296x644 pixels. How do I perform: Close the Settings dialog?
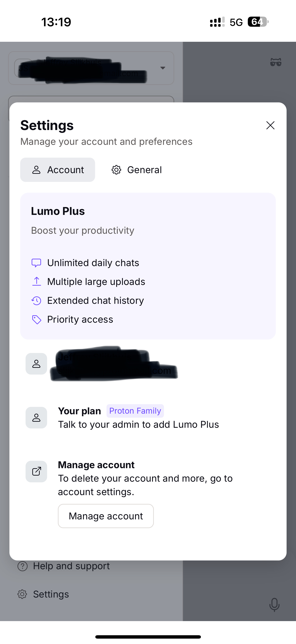[270, 125]
